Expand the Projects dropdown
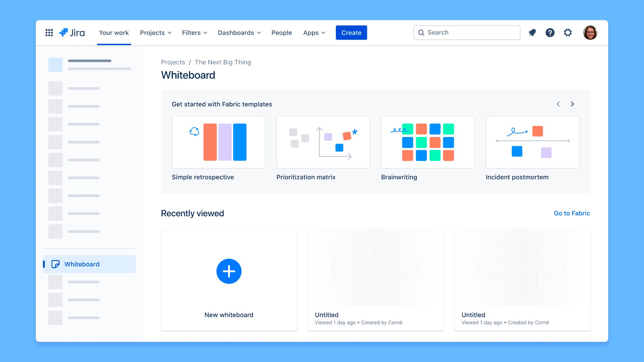Screen dimensions: 644x362 [x=156, y=33]
